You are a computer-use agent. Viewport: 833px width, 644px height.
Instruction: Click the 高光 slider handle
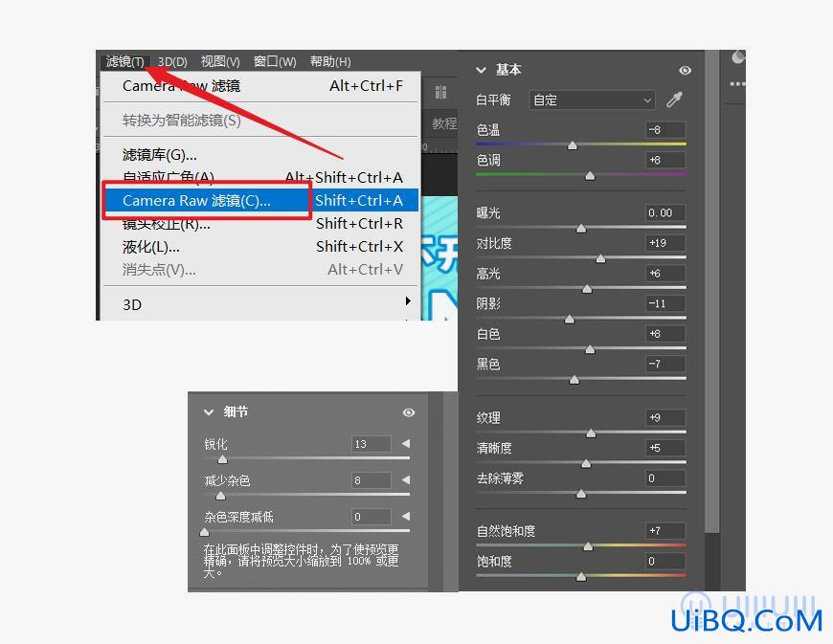(587, 289)
